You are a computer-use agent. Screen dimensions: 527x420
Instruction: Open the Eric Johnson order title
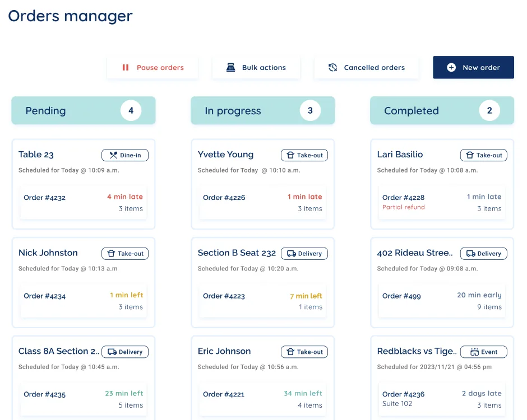[224, 351]
